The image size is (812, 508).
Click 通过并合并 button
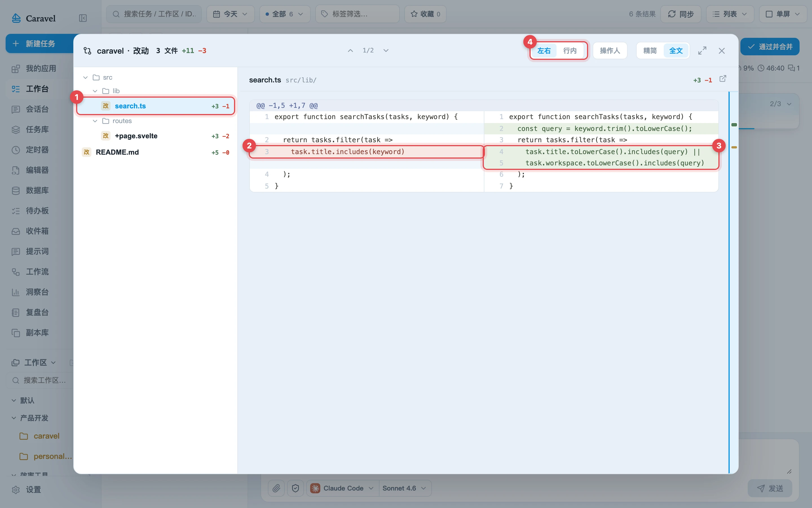click(x=770, y=47)
